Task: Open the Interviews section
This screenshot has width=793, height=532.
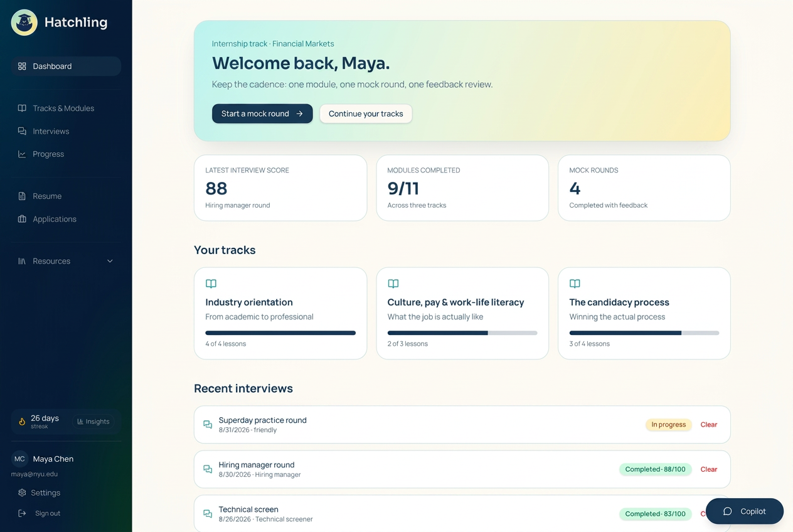Action: pos(66,131)
